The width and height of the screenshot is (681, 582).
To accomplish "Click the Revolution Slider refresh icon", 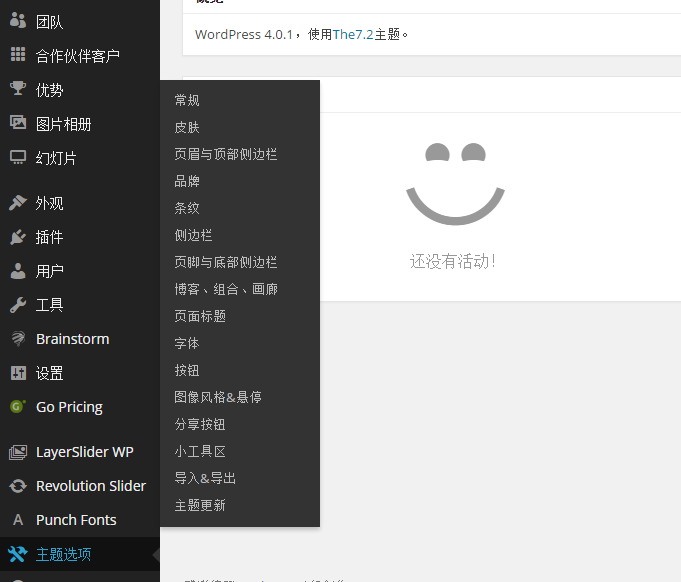I will coord(17,486).
